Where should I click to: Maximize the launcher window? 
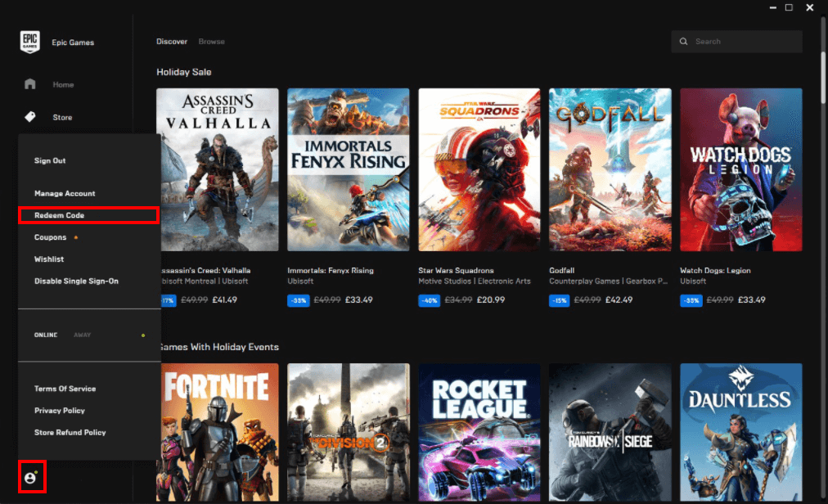click(x=789, y=7)
